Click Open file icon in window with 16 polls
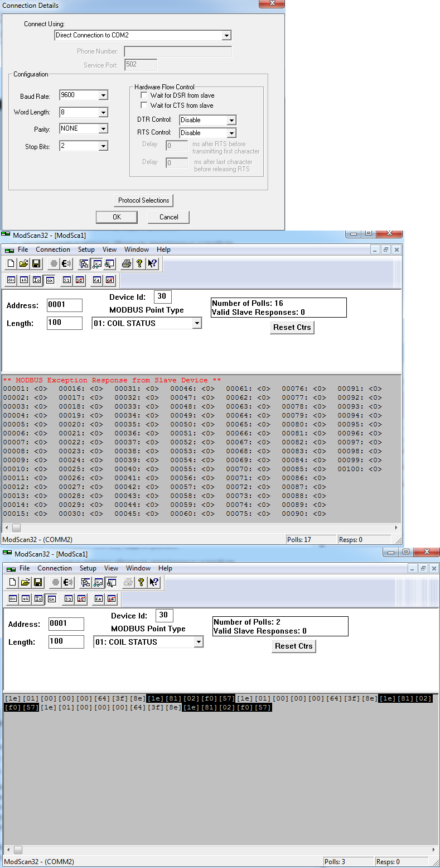 coord(23,264)
